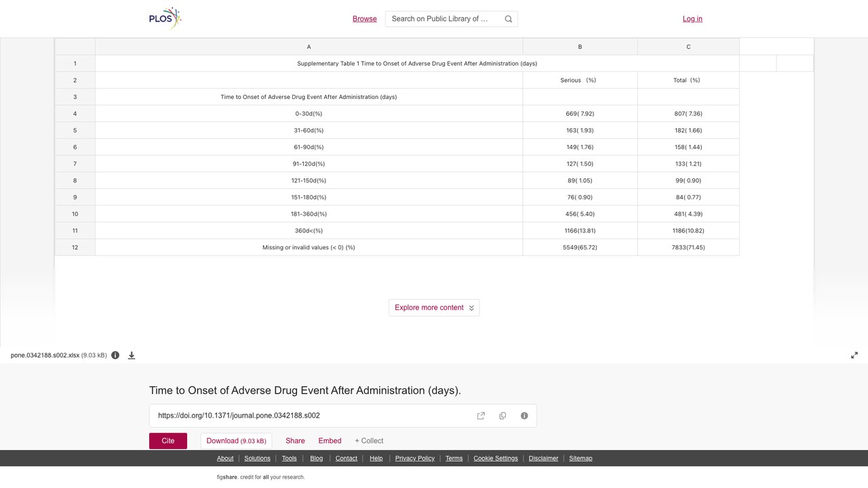Show DOI information icon
Screen dimensions: 868x488
(524, 415)
